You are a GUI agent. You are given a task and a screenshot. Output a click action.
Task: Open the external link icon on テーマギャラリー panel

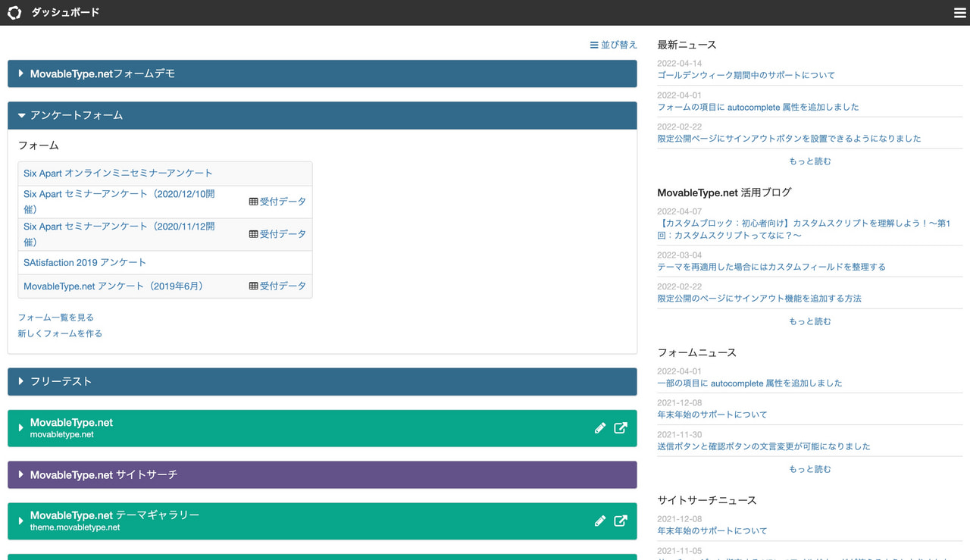[621, 521]
